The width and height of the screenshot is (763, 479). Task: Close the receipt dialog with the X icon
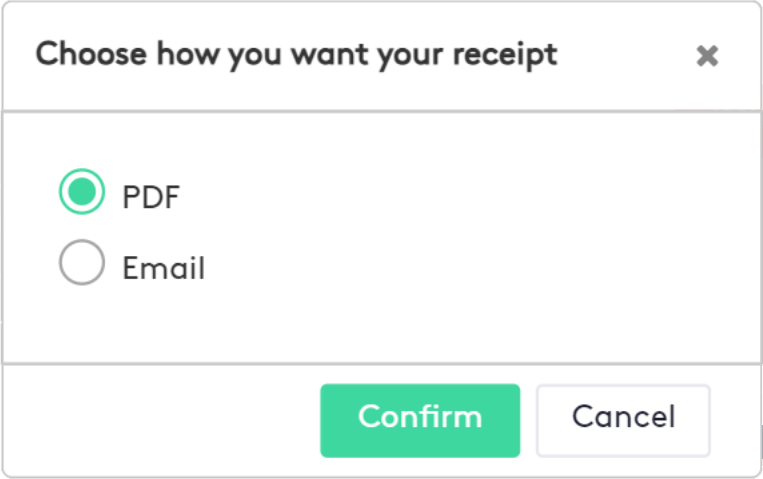click(707, 57)
